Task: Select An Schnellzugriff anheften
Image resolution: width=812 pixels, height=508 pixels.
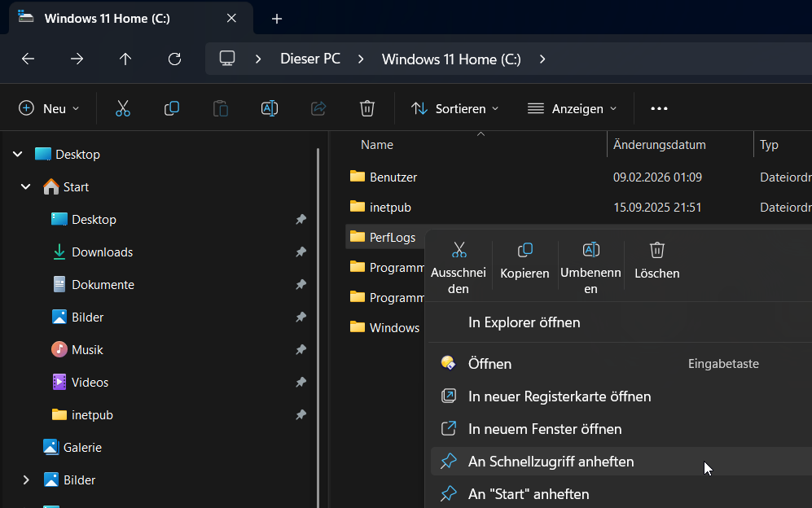Action: coord(621,462)
